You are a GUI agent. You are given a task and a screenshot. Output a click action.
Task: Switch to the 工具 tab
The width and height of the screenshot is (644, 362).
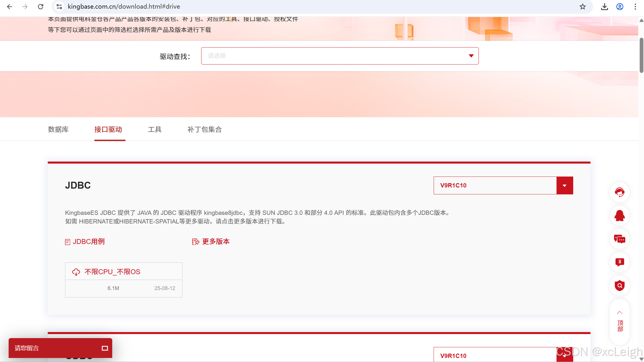click(155, 130)
